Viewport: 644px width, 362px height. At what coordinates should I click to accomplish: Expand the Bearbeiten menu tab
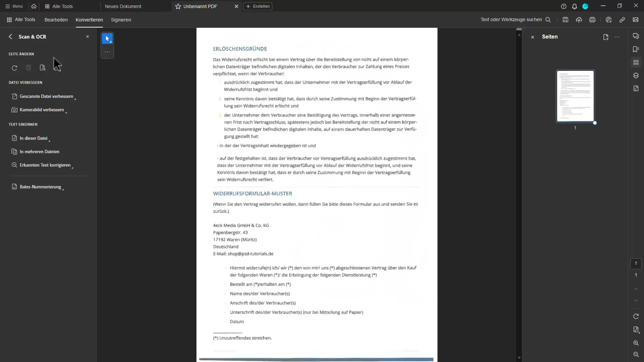[x=56, y=19]
